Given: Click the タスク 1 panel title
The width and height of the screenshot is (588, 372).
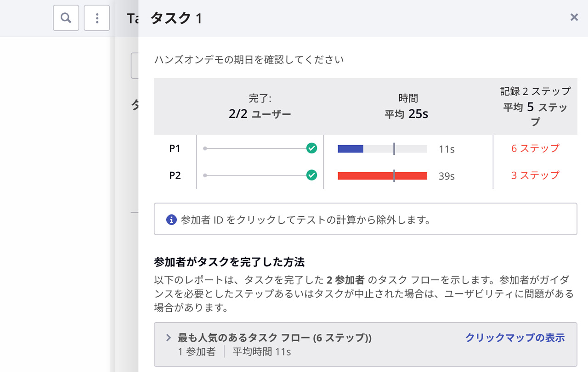Looking at the screenshot, I should coord(176,18).
